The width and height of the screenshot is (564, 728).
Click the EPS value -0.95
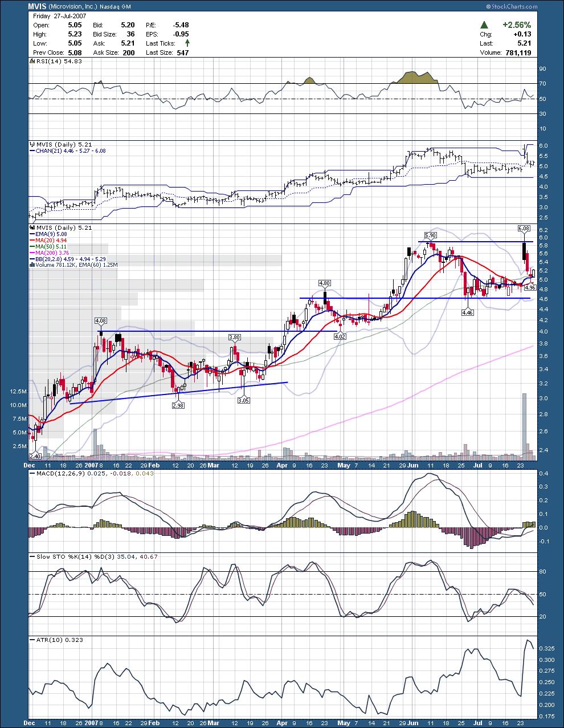click(x=181, y=34)
